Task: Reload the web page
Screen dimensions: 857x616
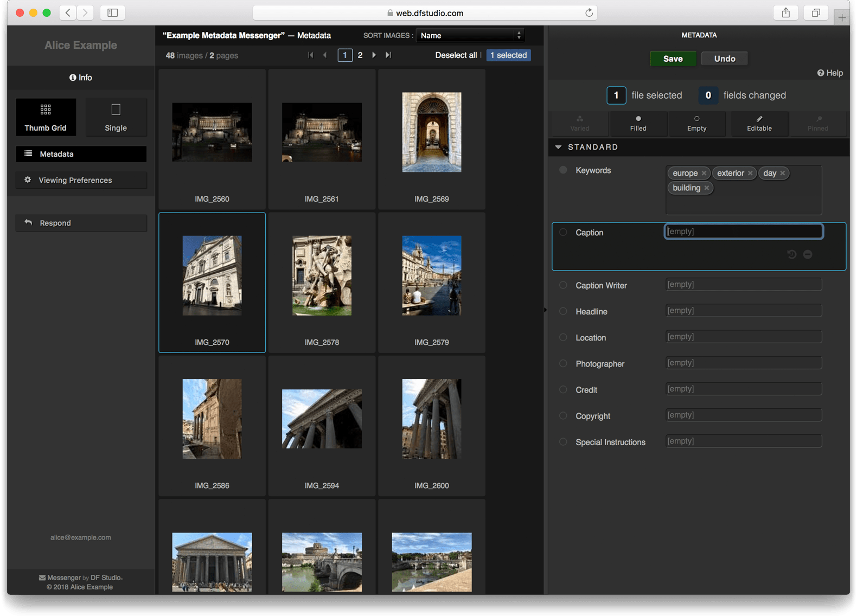Action: [x=589, y=12]
